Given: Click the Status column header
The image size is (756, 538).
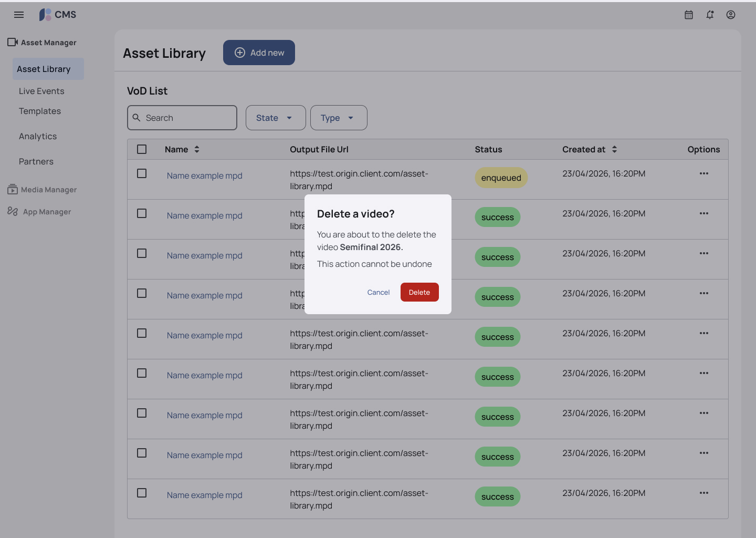Looking at the screenshot, I should pos(489,149).
